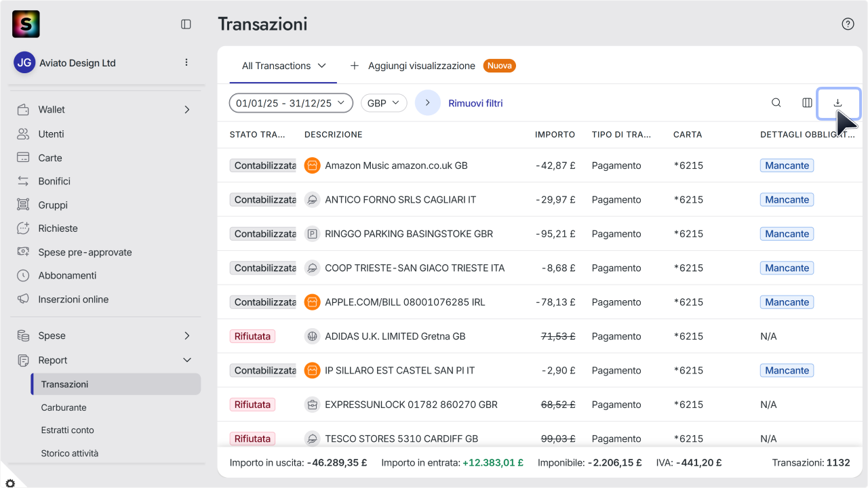868x488 pixels.
Task: Click the Nuova badge
Action: [x=500, y=66]
